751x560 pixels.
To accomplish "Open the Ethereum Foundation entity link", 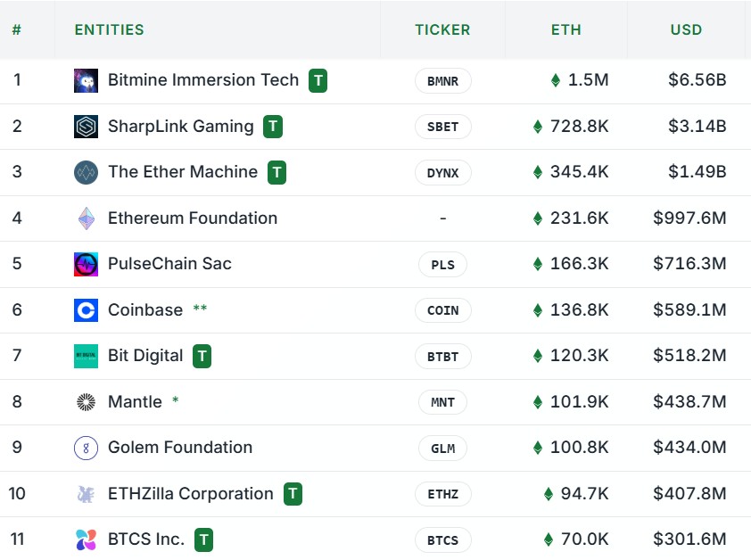I will (193, 218).
